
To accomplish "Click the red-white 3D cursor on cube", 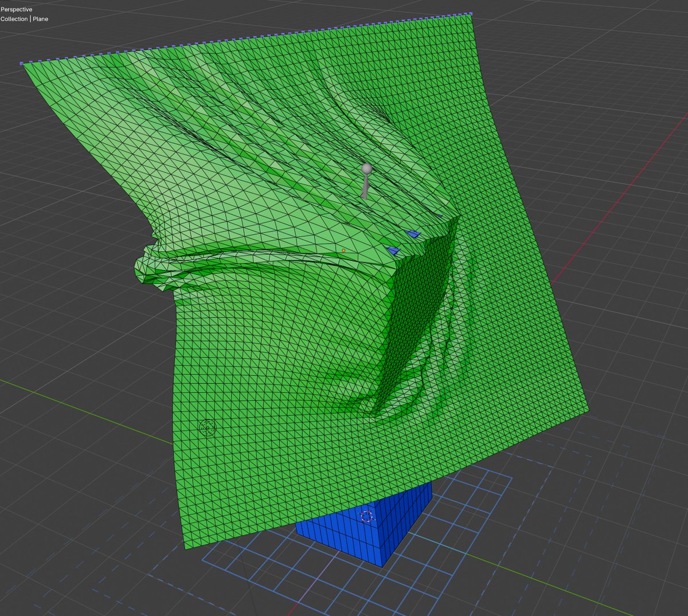I will click(x=366, y=517).
